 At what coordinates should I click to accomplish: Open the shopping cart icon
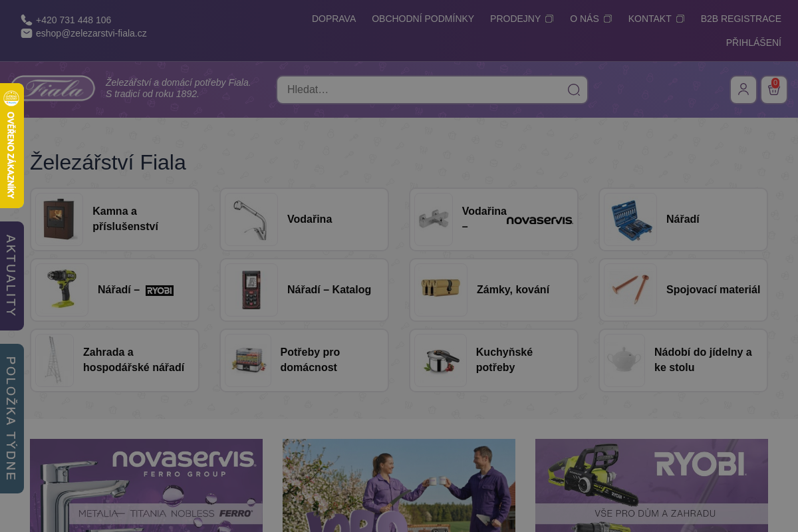[773, 90]
